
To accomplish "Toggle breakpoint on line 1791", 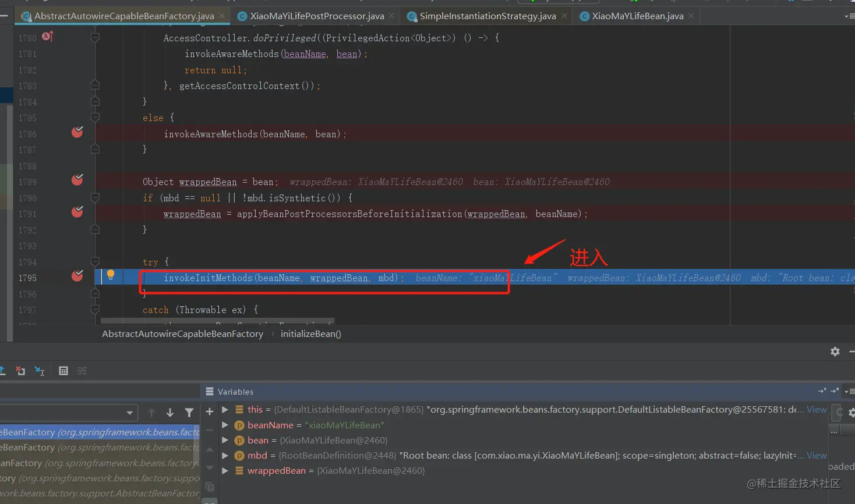I will (x=77, y=212).
